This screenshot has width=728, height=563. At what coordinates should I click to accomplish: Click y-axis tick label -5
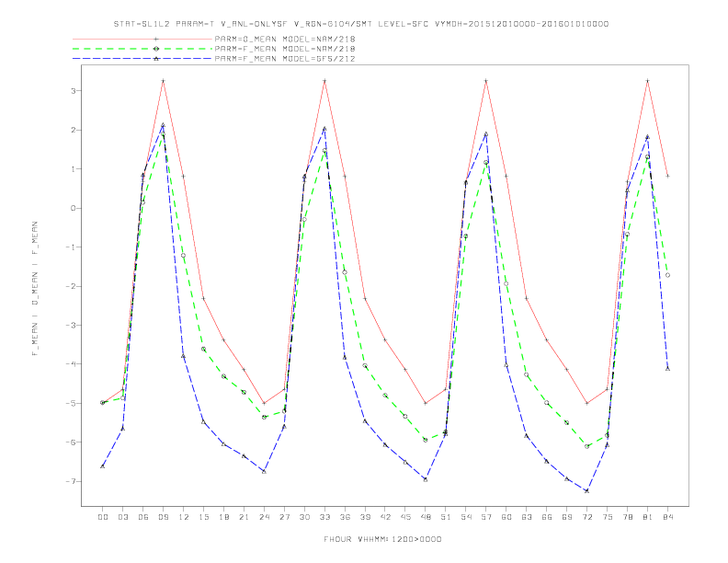(x=71, y=403)
